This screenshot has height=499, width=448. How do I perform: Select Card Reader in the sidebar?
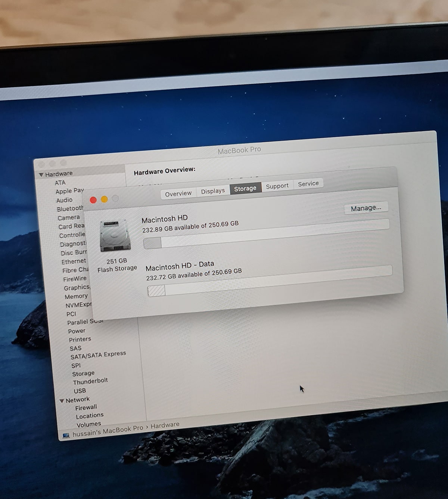click(x=72, y=226)
